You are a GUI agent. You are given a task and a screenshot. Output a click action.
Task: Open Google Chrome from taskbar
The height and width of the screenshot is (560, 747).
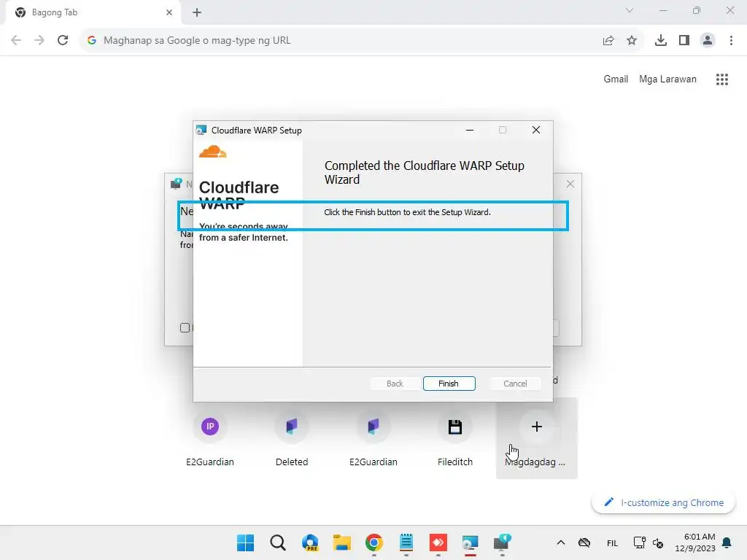point(374,542)
